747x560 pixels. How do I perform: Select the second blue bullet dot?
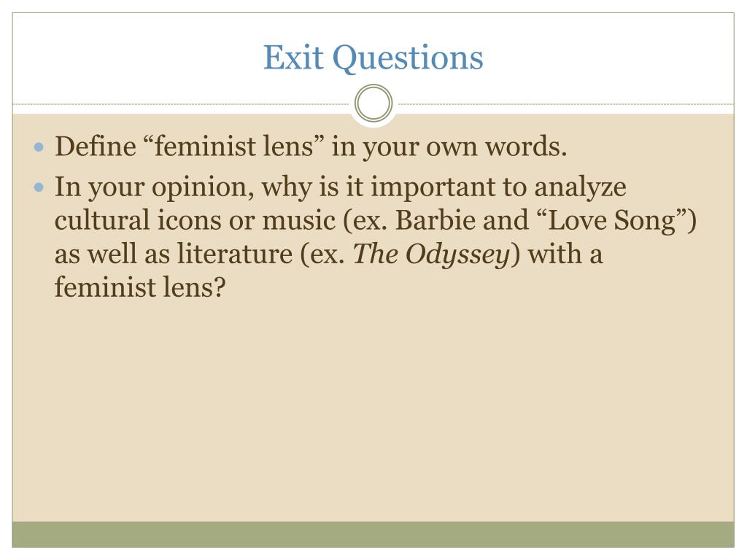tap(39, 187)
